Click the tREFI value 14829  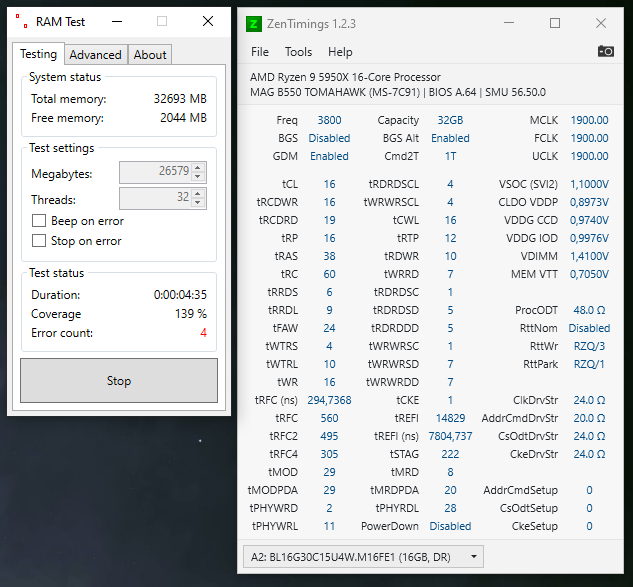click(x=450, y=418)
